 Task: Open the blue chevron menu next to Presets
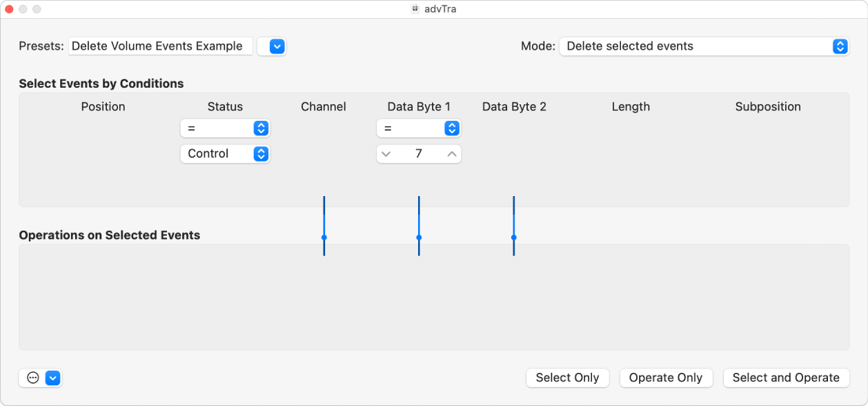coord(271,46)
